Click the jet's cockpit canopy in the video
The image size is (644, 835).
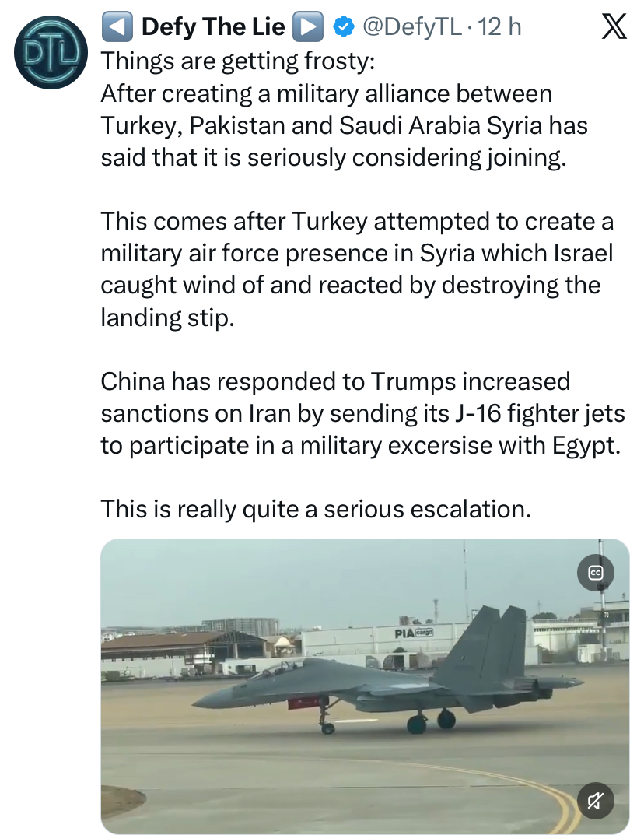pos(277,668)
